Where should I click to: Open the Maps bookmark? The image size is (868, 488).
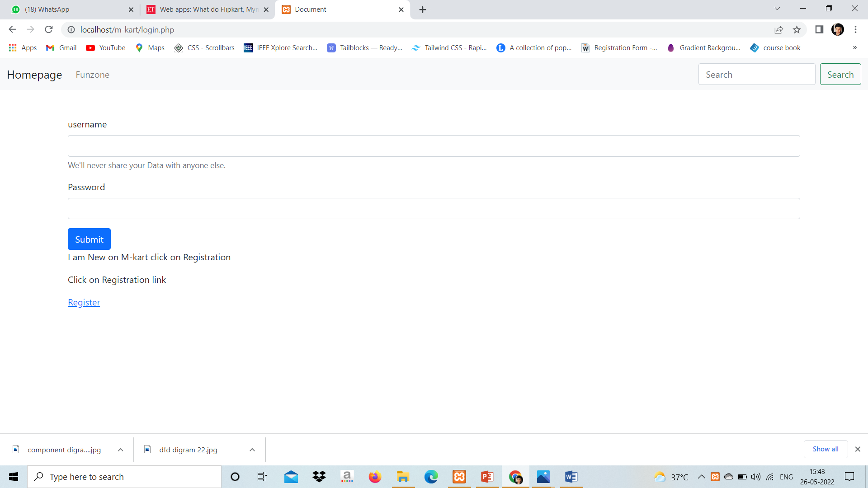(150, 47)
